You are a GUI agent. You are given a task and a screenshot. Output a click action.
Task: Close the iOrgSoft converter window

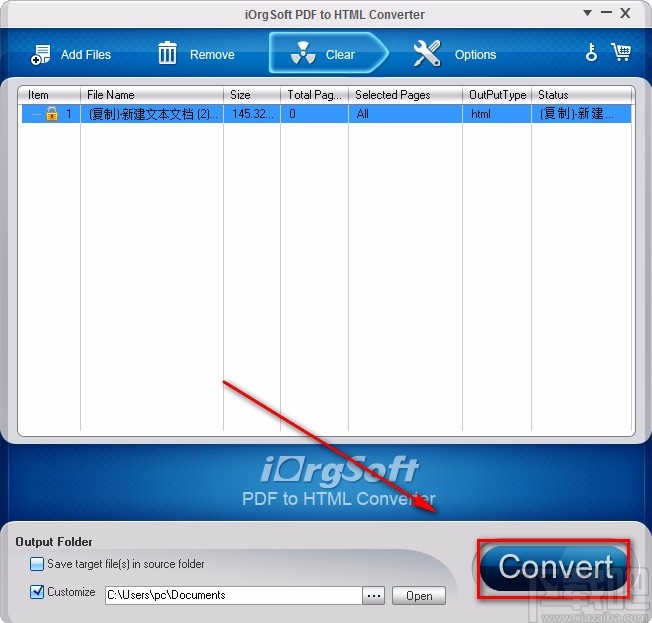coord(625,13)
